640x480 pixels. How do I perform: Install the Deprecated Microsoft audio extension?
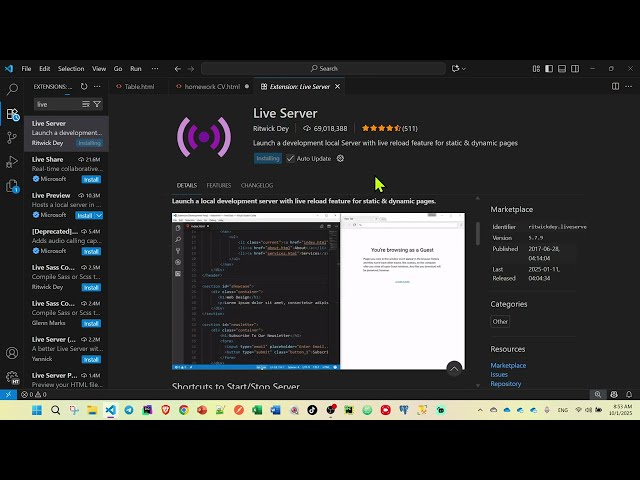click(91, 251)
